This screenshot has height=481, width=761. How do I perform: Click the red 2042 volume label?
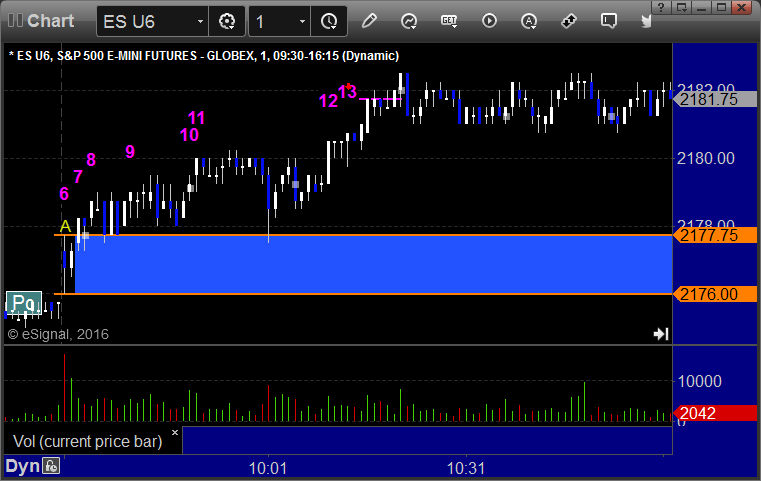[x=715, y=413]
